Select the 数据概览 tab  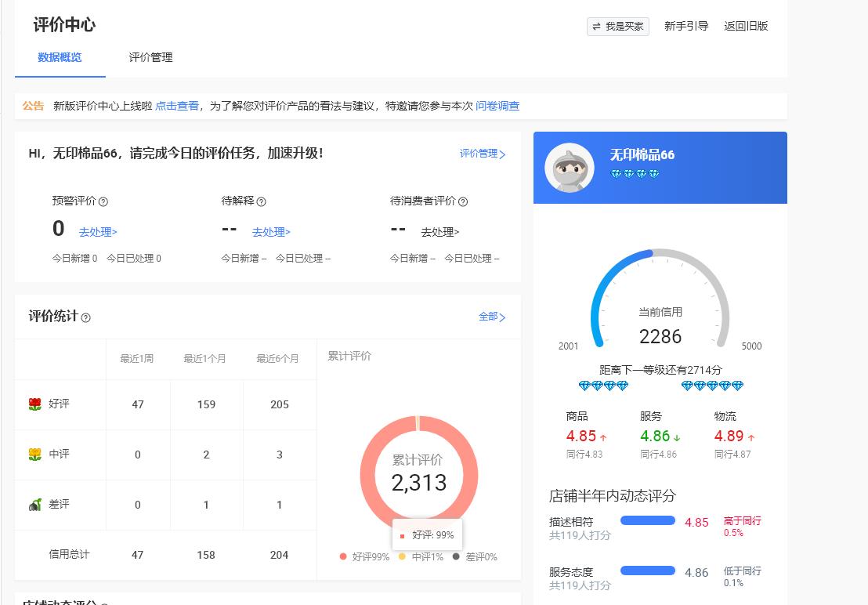point(60,57)
